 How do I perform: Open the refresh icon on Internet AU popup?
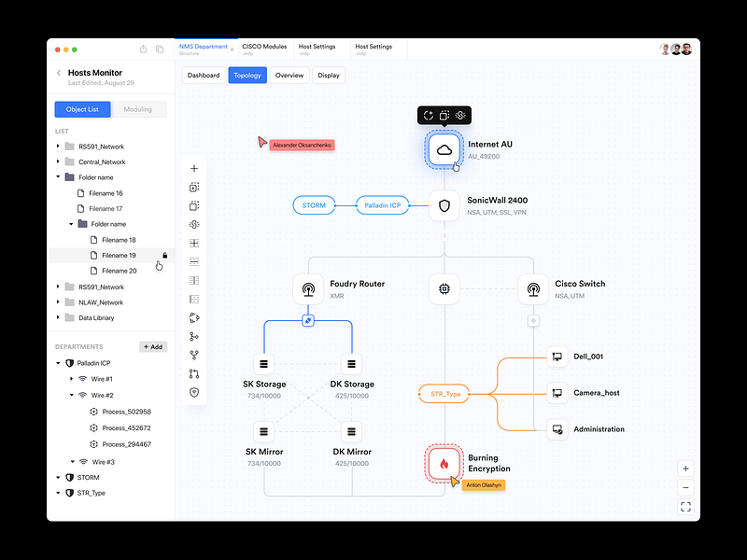click(x=429, y=115)
